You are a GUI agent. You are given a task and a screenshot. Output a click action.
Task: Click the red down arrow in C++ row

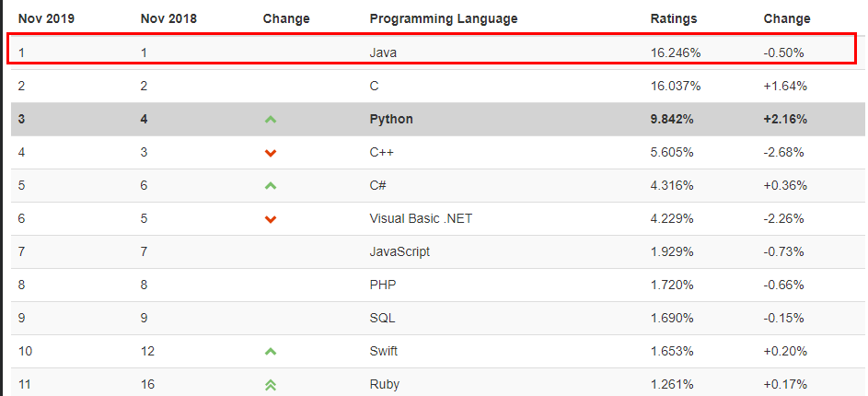point(271,153)
